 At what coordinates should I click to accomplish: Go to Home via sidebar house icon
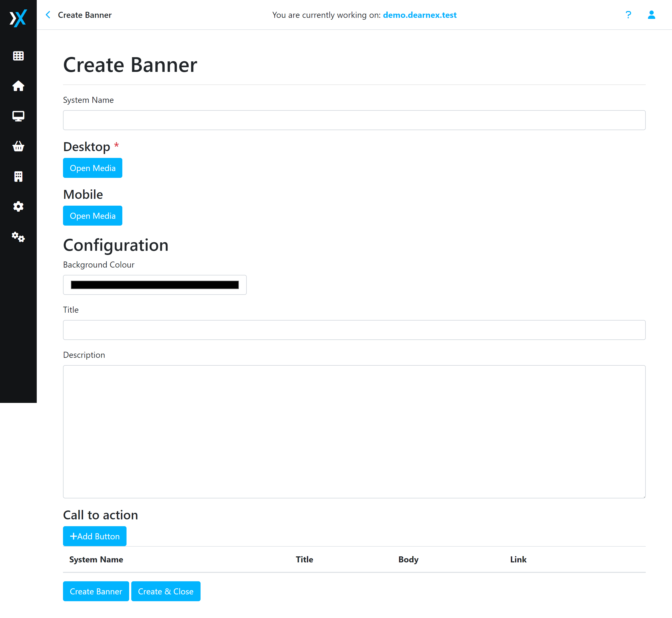18,86
